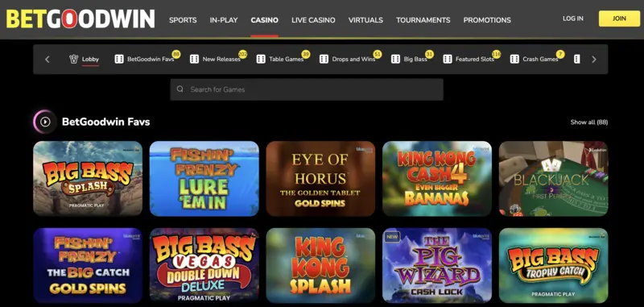
Task: Open the Crash Games category
Action: (x=540, y=59)
